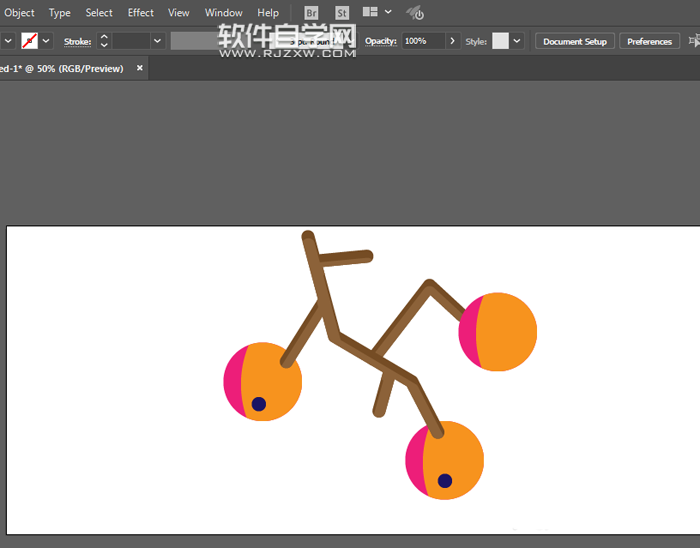Click the Stroke panel label link
700x548 pixels.
[x=77, y=41]
